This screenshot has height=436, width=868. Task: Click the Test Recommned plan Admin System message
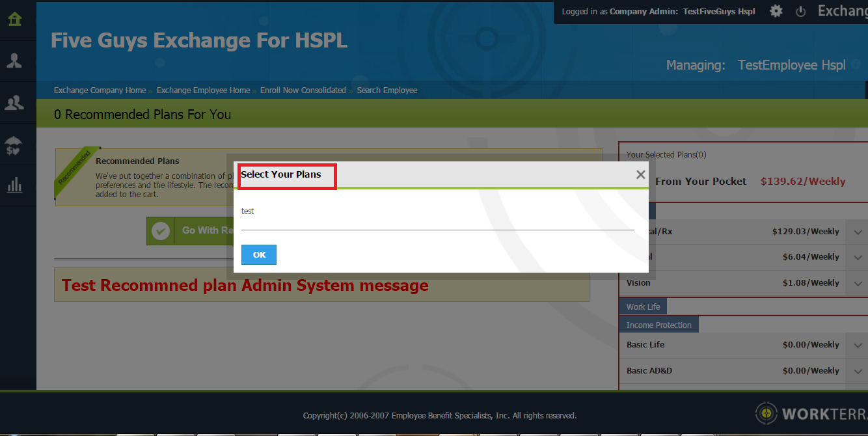pos(245,286)
